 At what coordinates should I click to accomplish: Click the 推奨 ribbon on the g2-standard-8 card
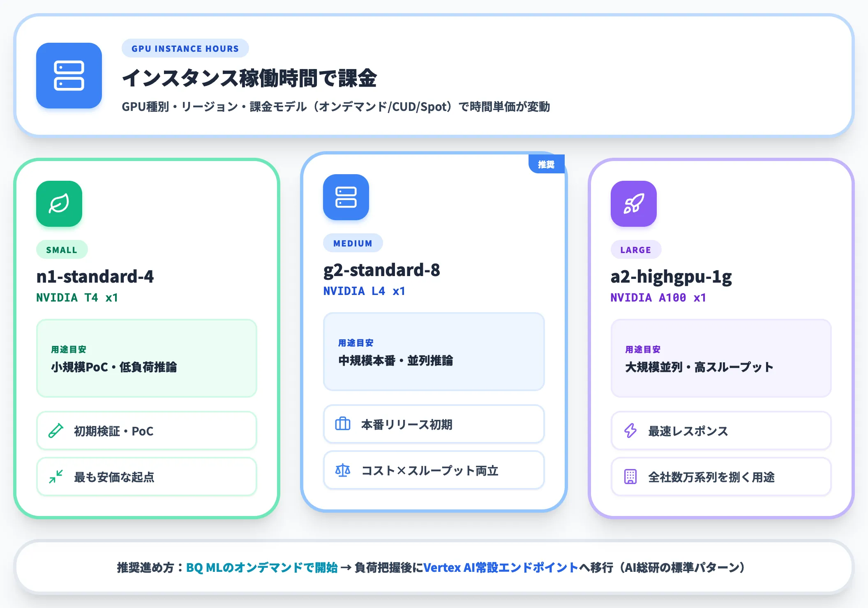click(546, 164)
